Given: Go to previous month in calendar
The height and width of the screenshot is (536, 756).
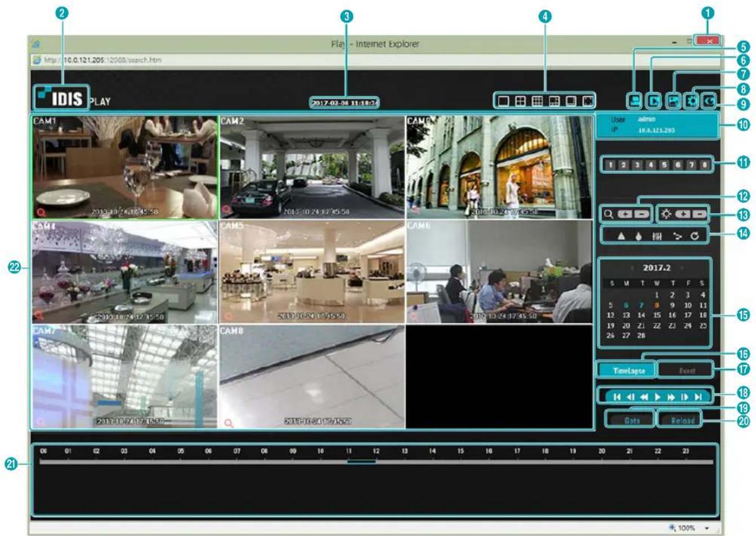Looking at the screenshot, I should point(632,268).
